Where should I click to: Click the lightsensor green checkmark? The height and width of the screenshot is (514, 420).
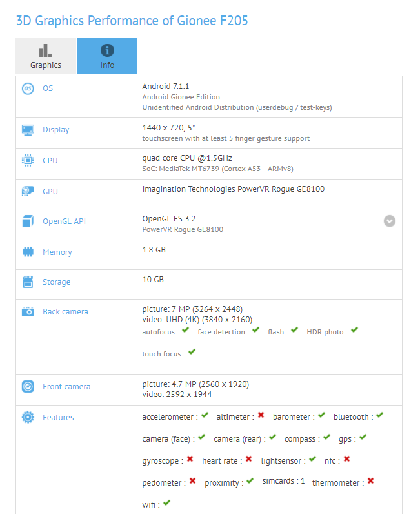312,459
